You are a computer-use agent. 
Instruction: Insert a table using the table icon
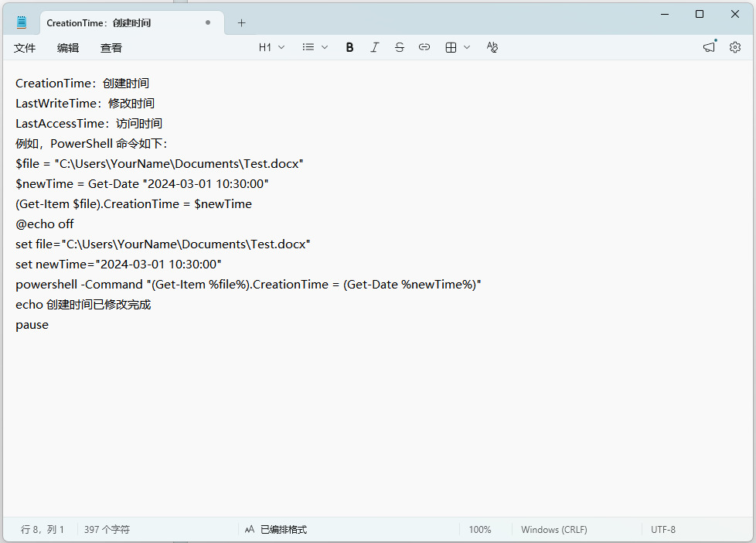point(451,47)
